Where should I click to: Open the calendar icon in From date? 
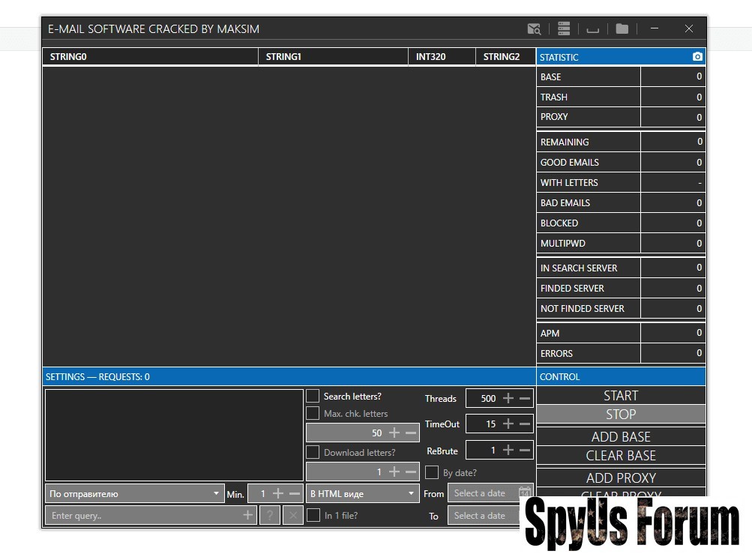click(524, 493)
